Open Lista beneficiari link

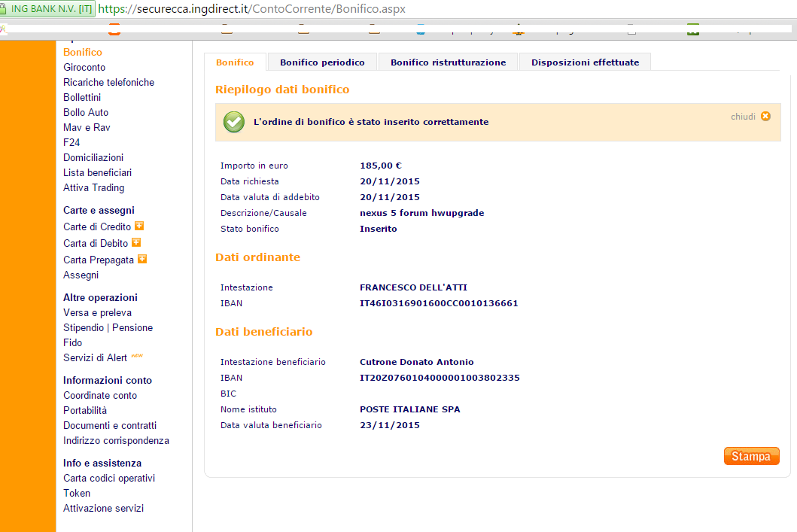pyautogui.click(x=98, y=173)
